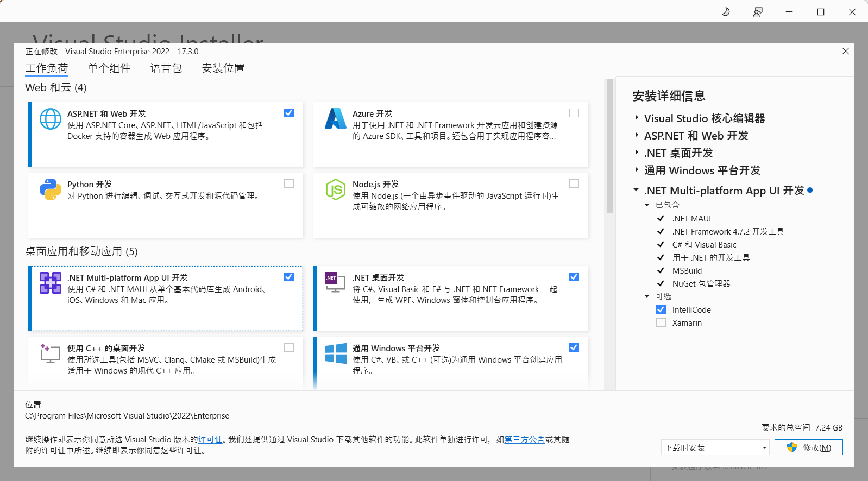Collapse the 已包含 included components list
Viewport: 868px width, 481px height.
[647, 205]
